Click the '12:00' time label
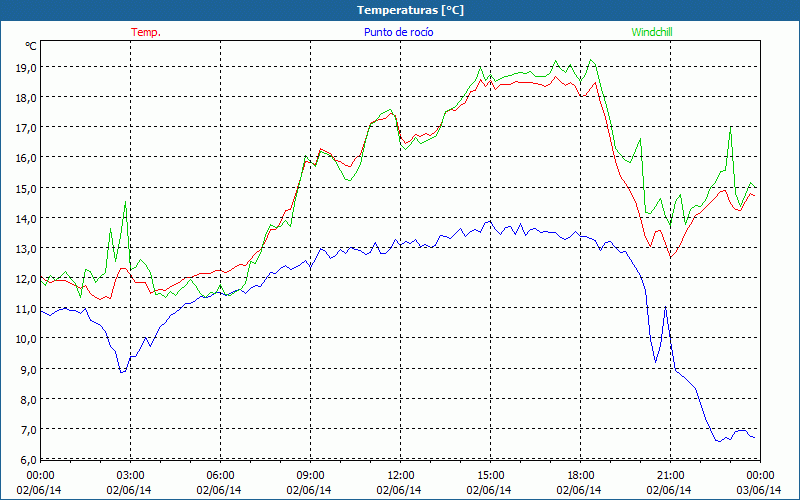 pos(399,476)
